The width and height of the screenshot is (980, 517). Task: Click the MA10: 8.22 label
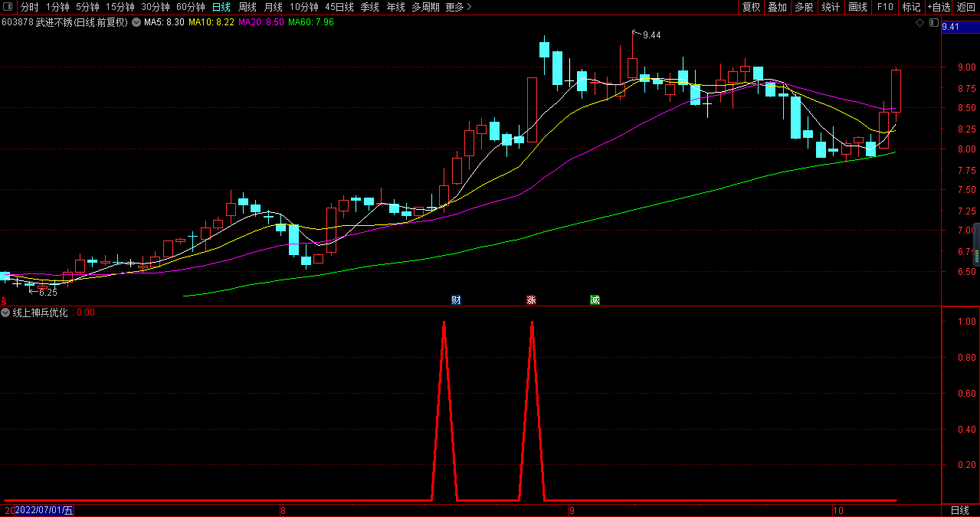(x=211, y=22)
